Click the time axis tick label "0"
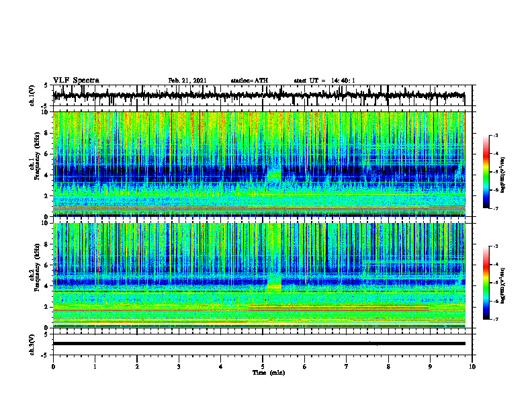532x411 pixels. [53, 367]
